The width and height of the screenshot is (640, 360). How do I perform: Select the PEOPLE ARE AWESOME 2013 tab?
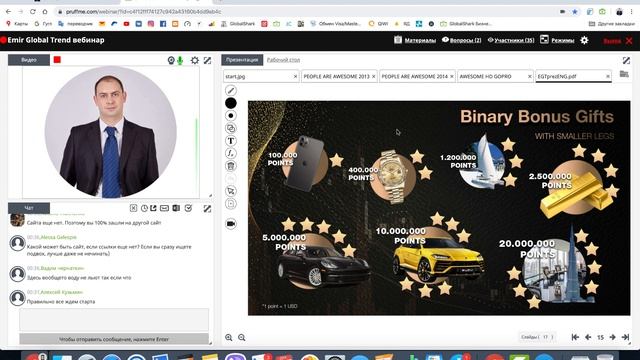(x=339, y=76)
